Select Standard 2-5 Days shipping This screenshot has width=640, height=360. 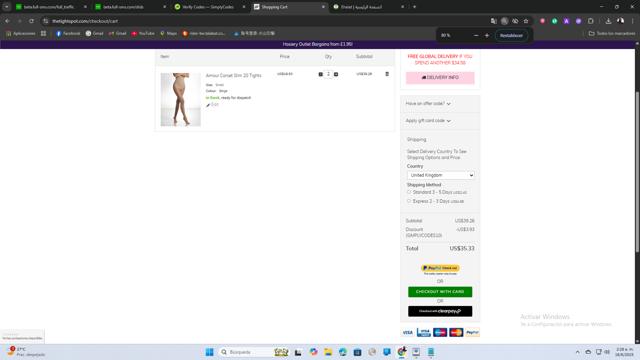click(409, 192)
